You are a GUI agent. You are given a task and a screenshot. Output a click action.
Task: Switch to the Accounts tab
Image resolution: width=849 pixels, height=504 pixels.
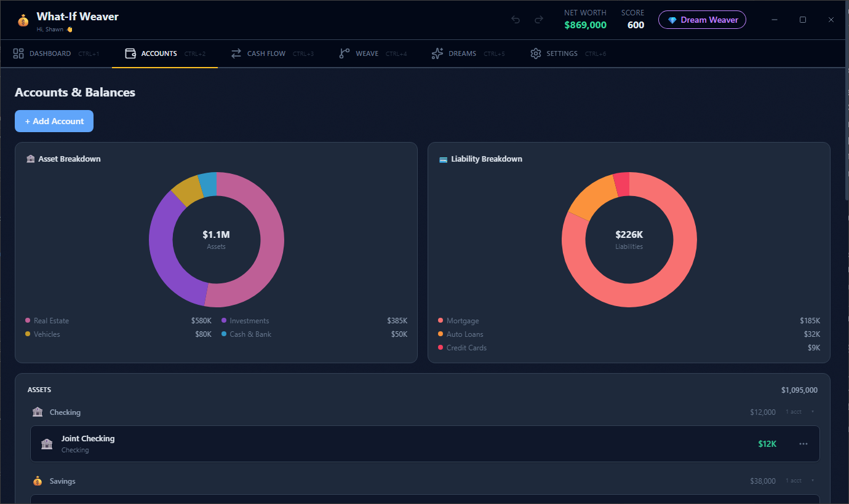(165, 53)
